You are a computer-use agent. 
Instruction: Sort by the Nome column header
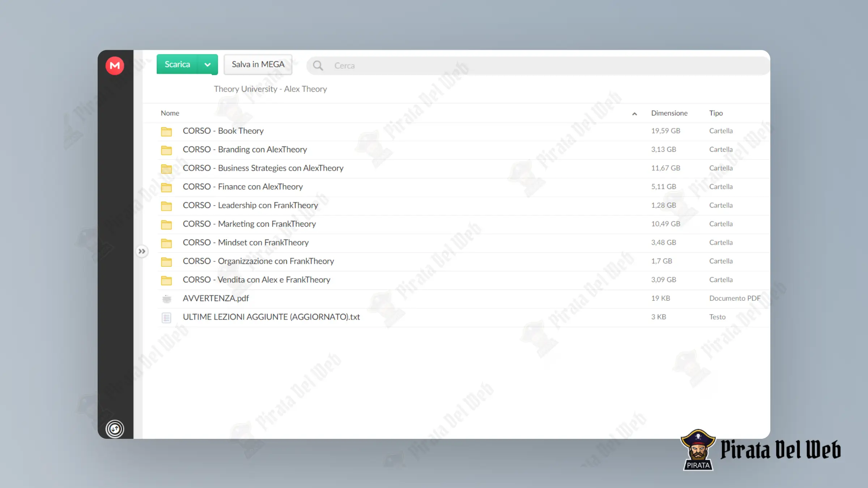[170, 113]
